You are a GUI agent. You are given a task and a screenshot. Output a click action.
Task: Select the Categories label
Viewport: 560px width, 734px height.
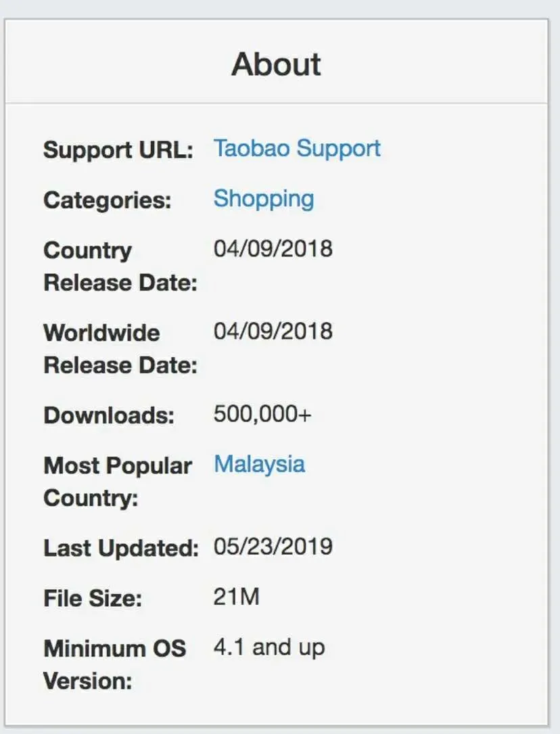coord(108,200)
